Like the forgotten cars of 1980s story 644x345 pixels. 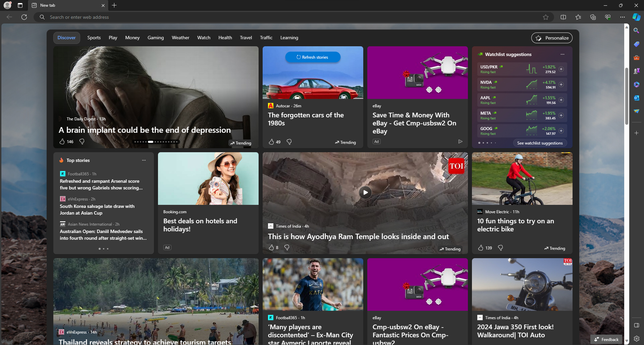tap(271, 142)
